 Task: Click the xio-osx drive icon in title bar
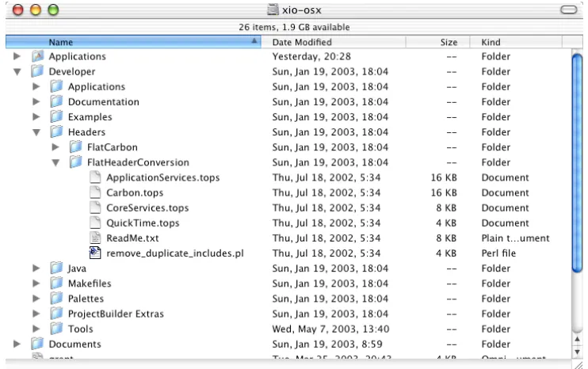(x=273, y=10)
